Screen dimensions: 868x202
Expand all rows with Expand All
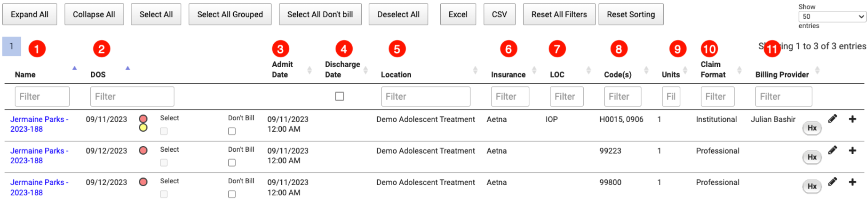(30, 15)
